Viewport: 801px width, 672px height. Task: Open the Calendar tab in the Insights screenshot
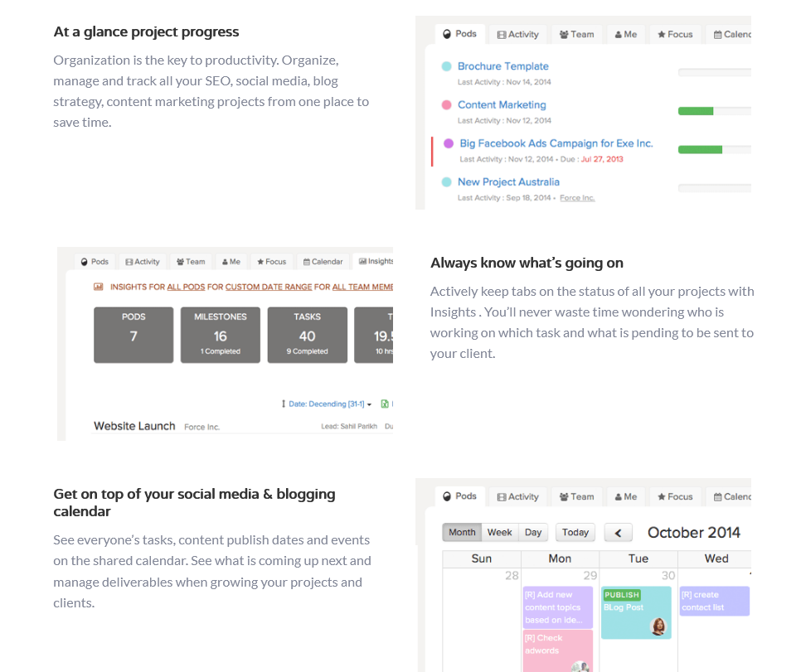click(x=323, y=262)
